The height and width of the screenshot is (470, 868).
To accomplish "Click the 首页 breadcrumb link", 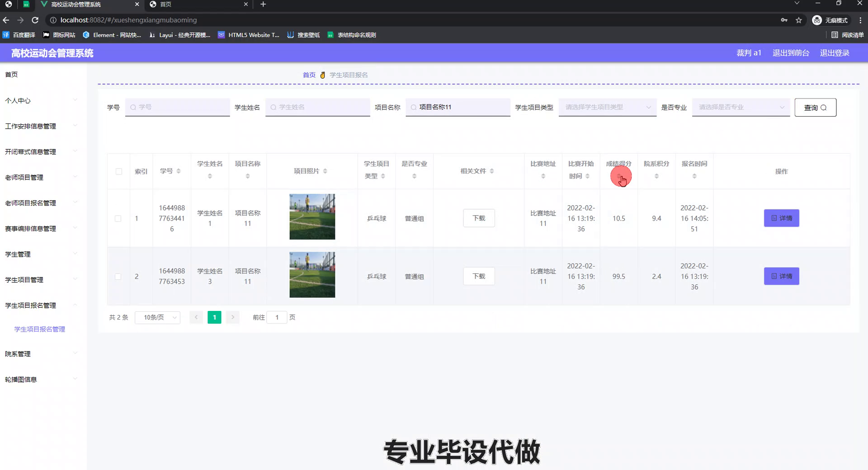I will coord(309,75).
